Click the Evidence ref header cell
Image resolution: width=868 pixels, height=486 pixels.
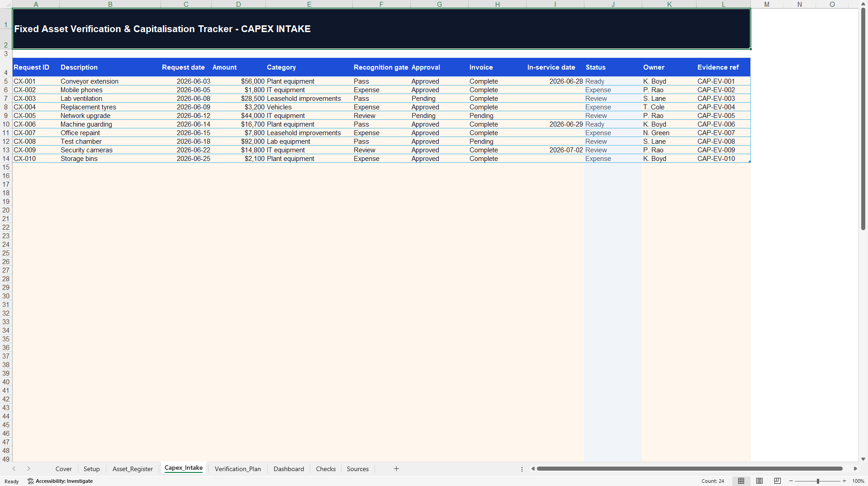723,67
